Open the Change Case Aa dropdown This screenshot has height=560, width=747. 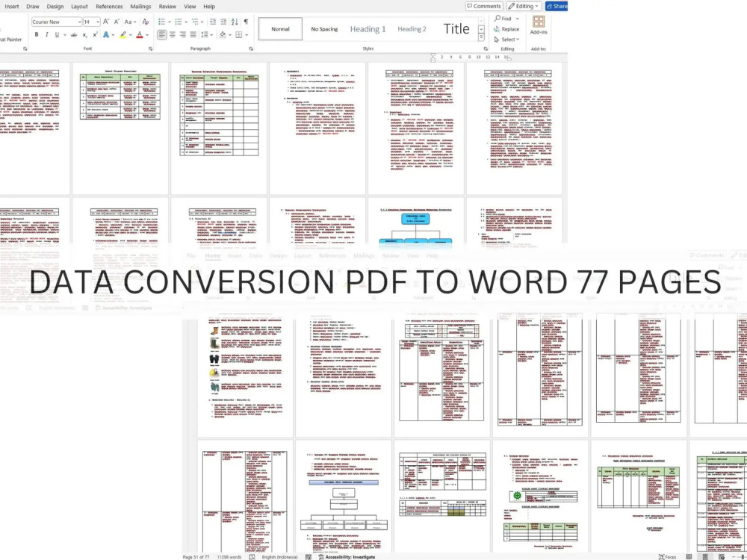(x=130, y=22)
